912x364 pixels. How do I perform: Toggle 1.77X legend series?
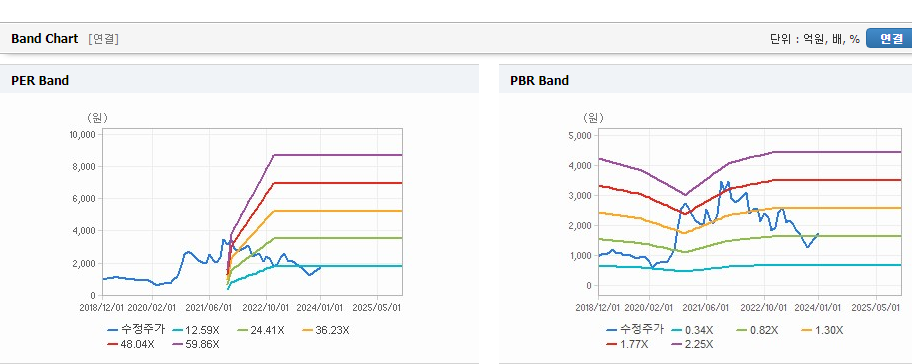pos(627,344)
